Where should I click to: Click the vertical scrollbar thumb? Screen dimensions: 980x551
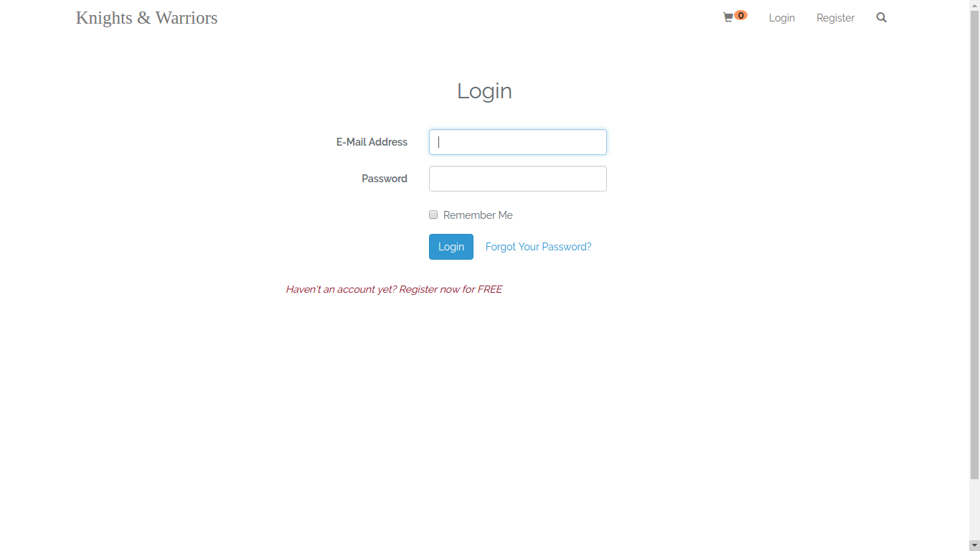point(974,244)
